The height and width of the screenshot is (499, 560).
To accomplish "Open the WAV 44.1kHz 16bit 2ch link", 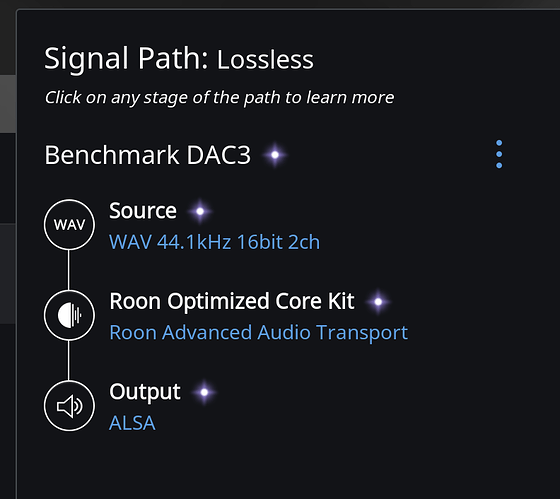I will click(214, 242).
